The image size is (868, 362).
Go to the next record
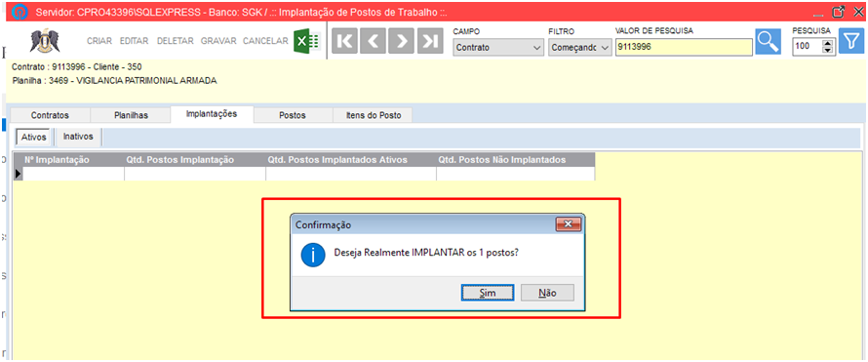click(403, 42)
